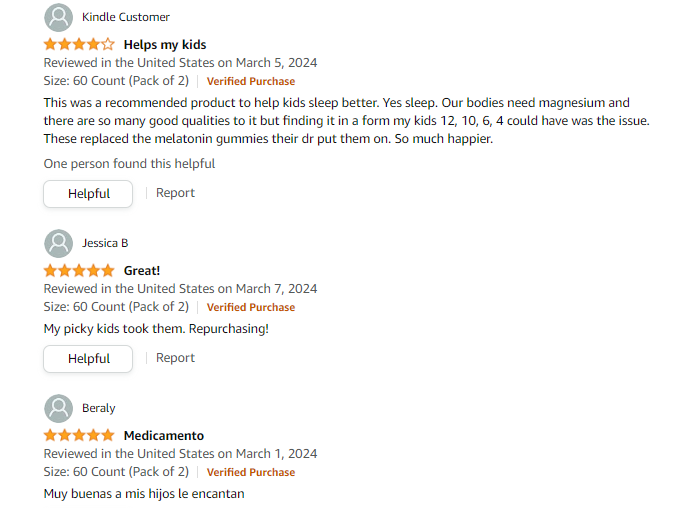Screen dimensions: 688x508
Task: Click Kindle Customer's profile avatar icon
Action: (59, 17)
